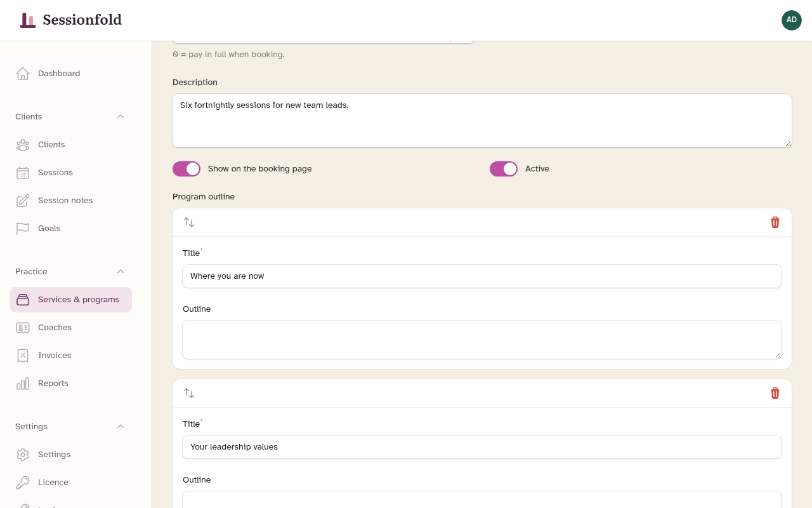Click the "Program outline" label
Screen dimensions: 812x508
click(204, 197)
